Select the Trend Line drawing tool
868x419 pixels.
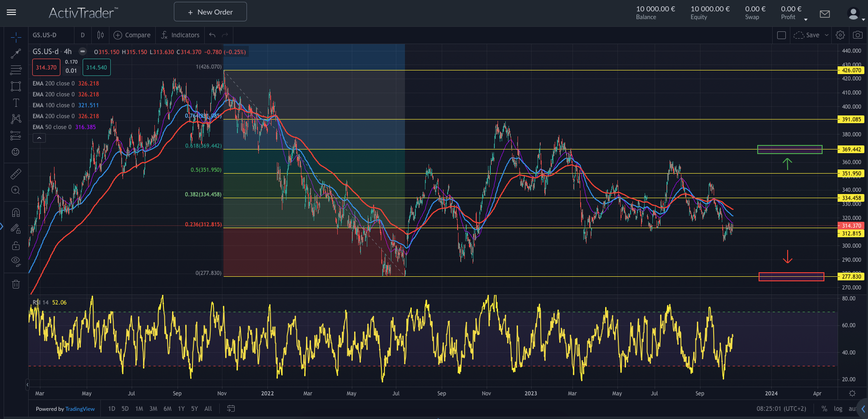point(16,53)
